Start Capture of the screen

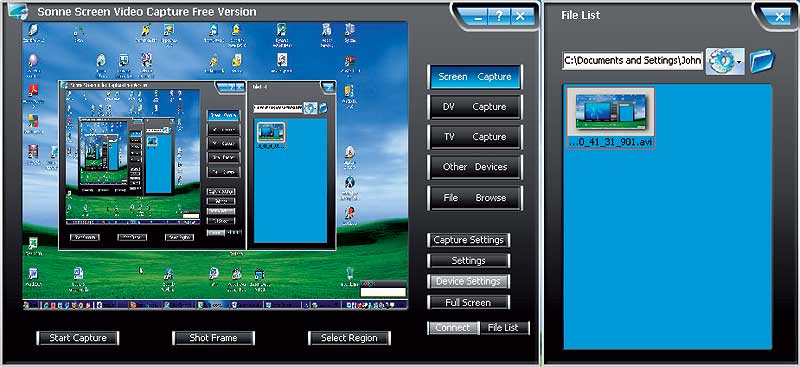tap(78, 338)
